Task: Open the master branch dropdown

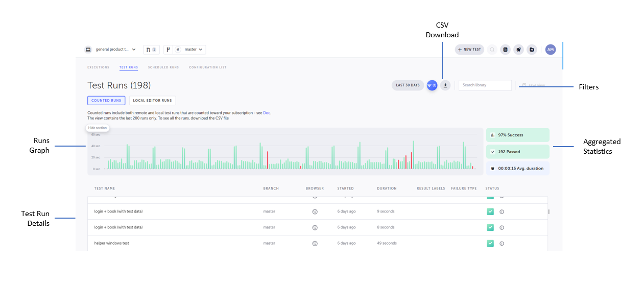Action: pos(189,50)
